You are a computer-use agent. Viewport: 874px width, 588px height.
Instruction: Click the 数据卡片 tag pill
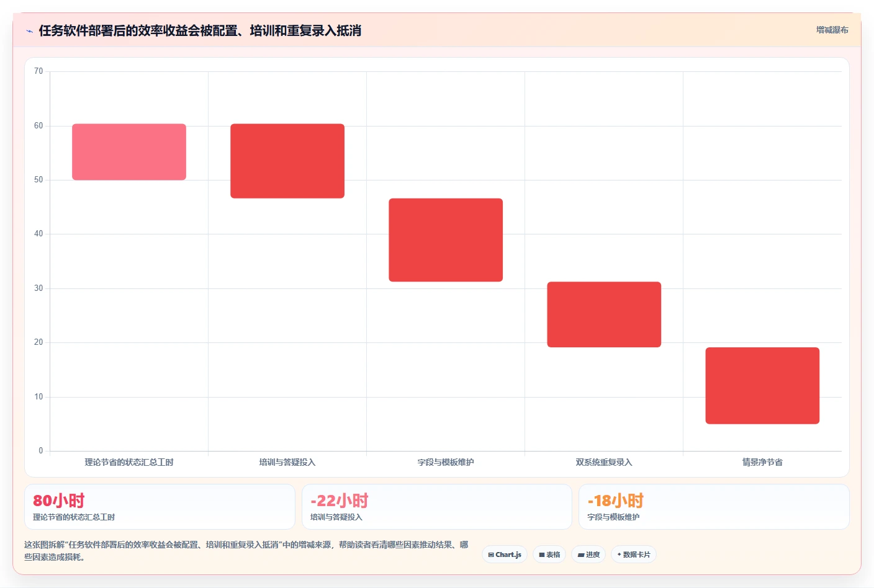634,555
